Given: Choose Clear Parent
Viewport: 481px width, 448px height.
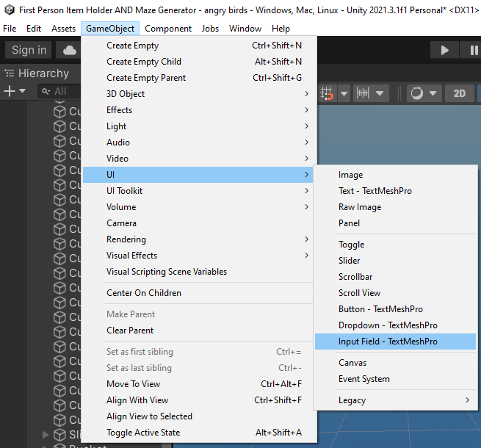Looking at the screenshot, I should (198, 330).
